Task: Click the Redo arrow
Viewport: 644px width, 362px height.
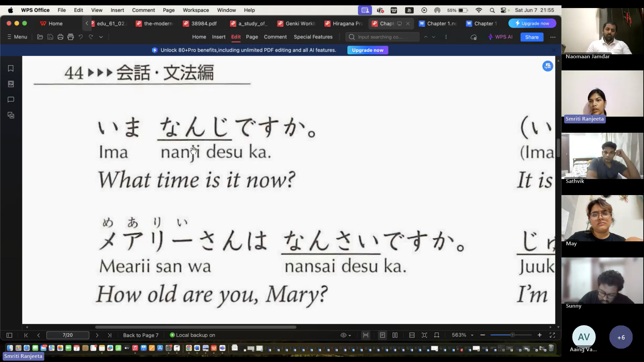Action: 91,37
